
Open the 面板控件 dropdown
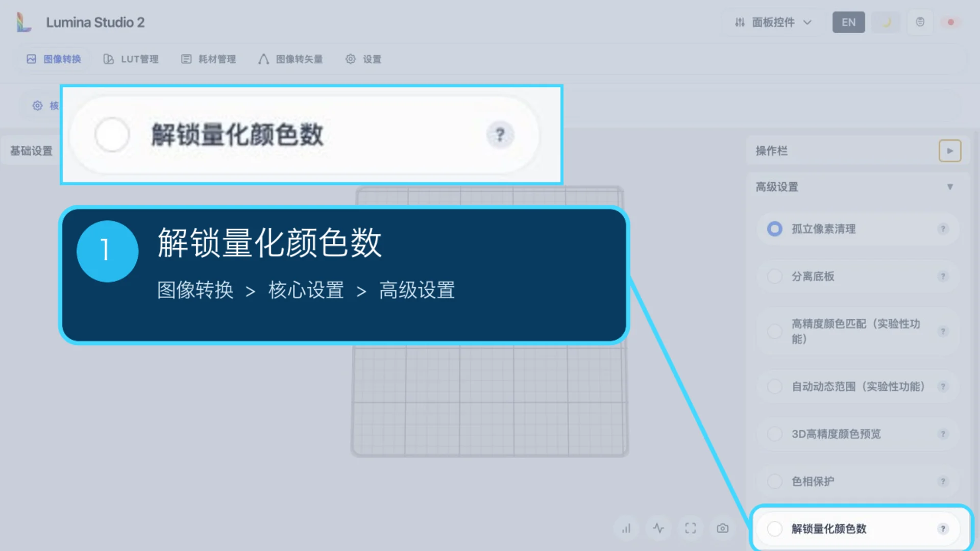point(773,22)
